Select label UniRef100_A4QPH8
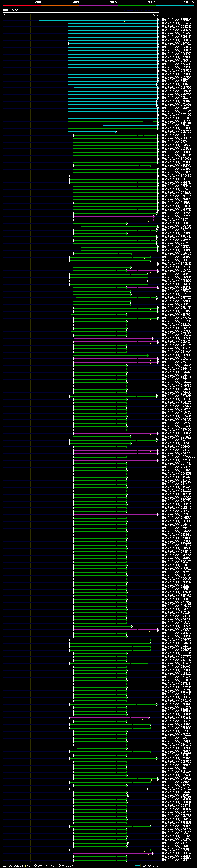This screenshot has height=868, width=197. [177, 287]
